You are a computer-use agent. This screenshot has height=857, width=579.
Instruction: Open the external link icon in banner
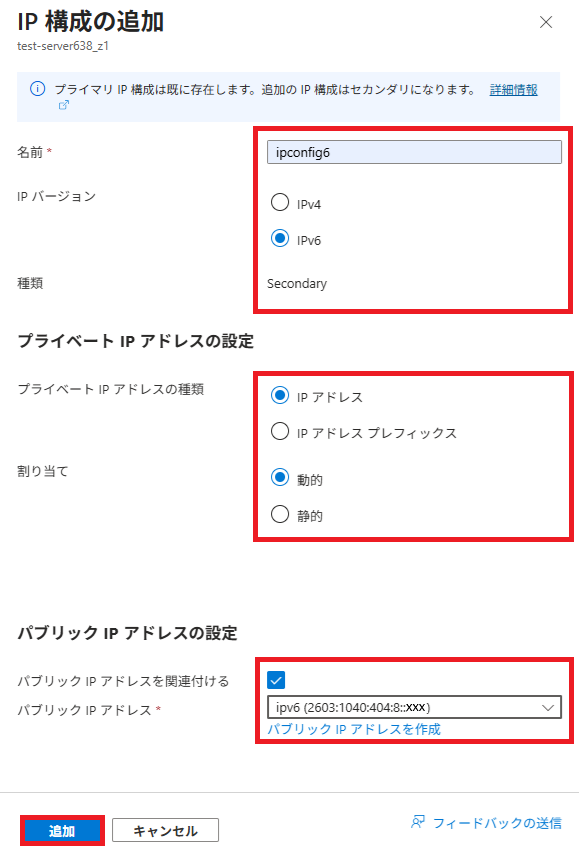coord(64,105)
